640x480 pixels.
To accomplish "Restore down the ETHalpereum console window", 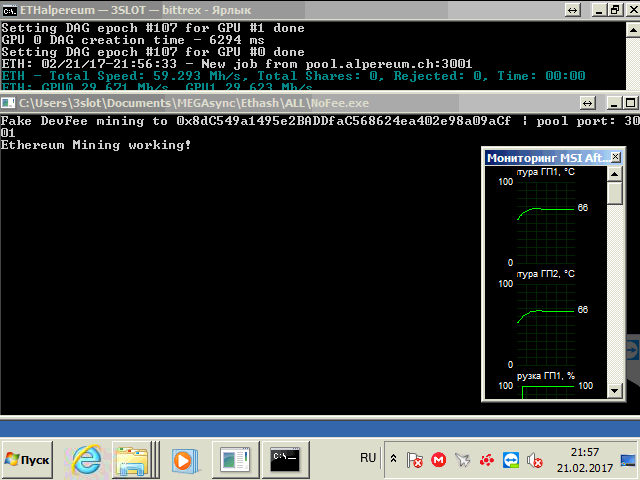I will tap(615, 10).
